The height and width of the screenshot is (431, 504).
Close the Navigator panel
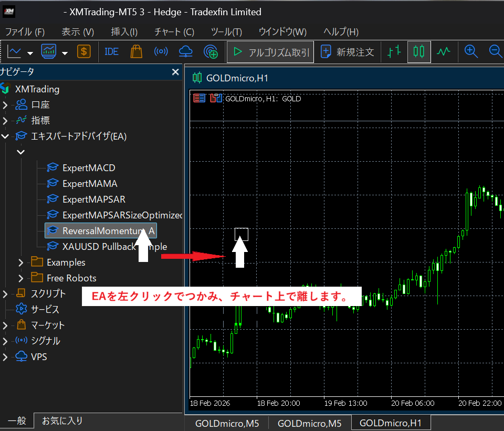click(175, 72)
